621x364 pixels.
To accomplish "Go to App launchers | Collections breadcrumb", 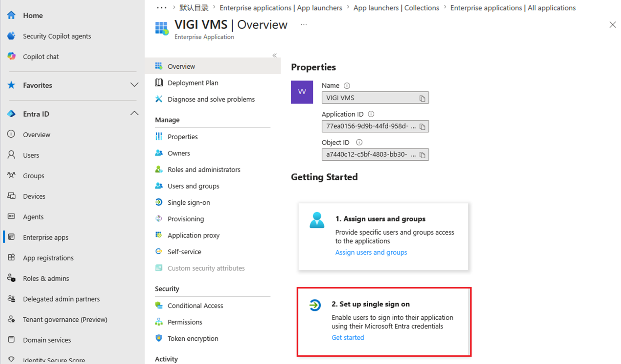I will [x=396, y=8].
